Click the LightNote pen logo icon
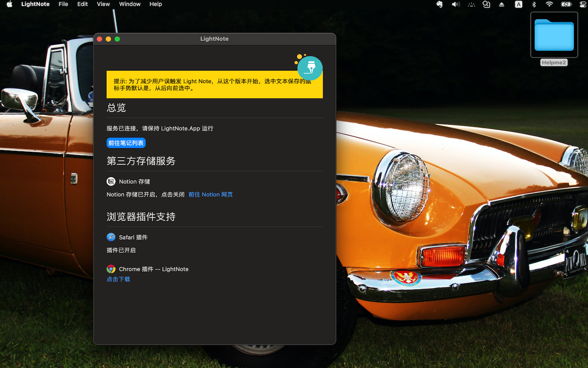Viewport: 588px width, 368px height. click(x=310, y=68)
